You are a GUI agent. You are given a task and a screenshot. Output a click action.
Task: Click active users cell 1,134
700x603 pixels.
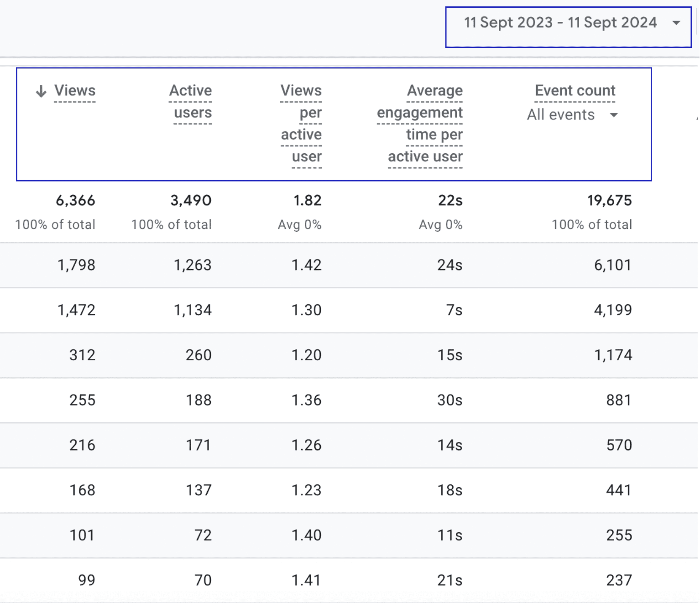pos(193,310)
